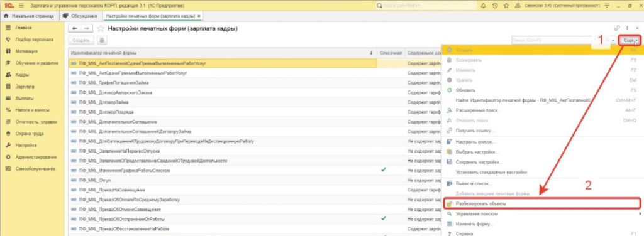644x236 pixels.
Task: Click the Создать button in toolbar
Action: tap(81, 40)
